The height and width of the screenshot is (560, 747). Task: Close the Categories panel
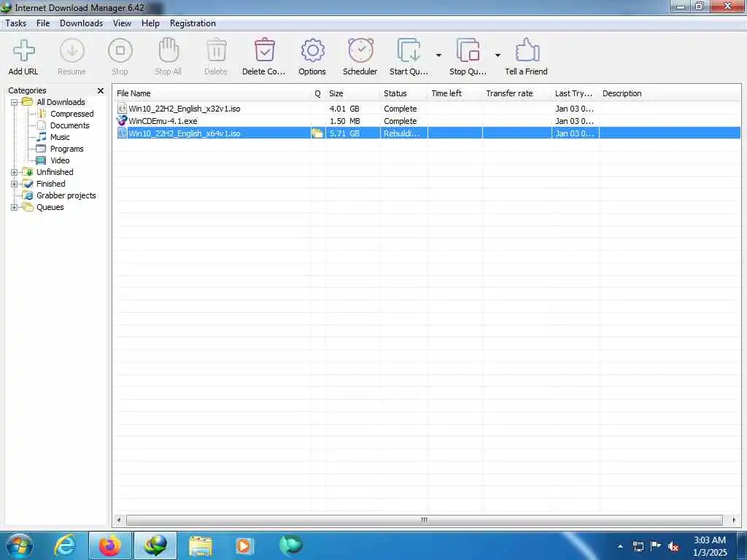pyautogui.click(x=101, y=90)
